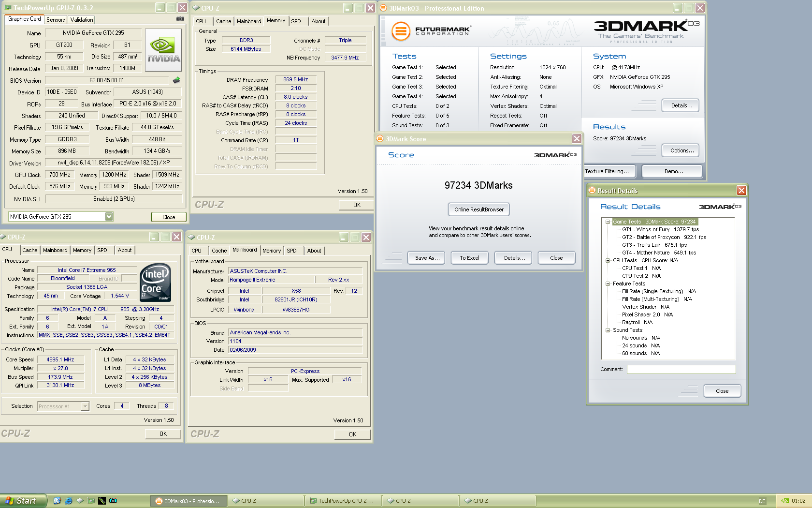
Task: Open results Options... in 3DMark03
Action: click(x=681, y=150)
